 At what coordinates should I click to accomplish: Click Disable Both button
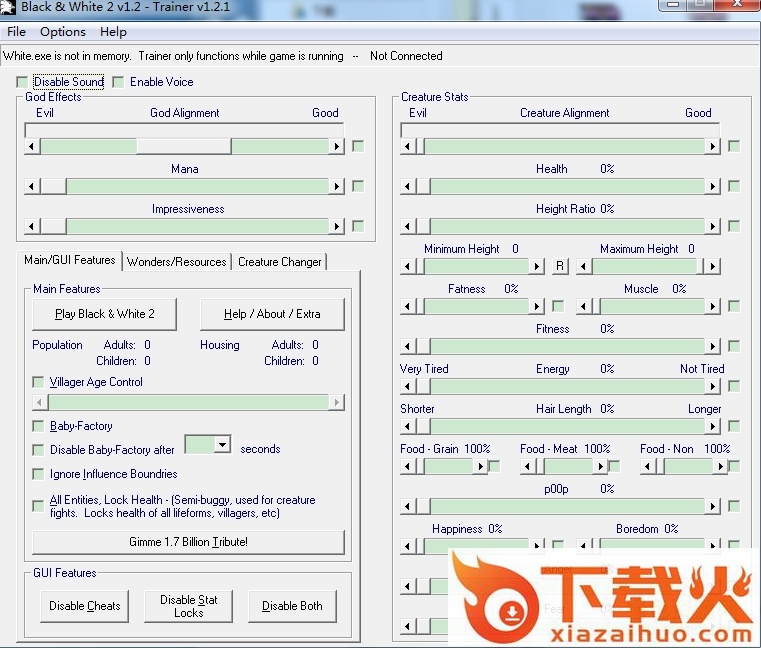click(x=292, y=606)
